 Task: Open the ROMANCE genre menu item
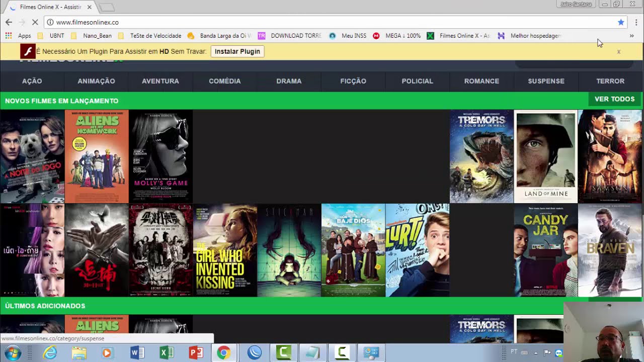[481, 81]
